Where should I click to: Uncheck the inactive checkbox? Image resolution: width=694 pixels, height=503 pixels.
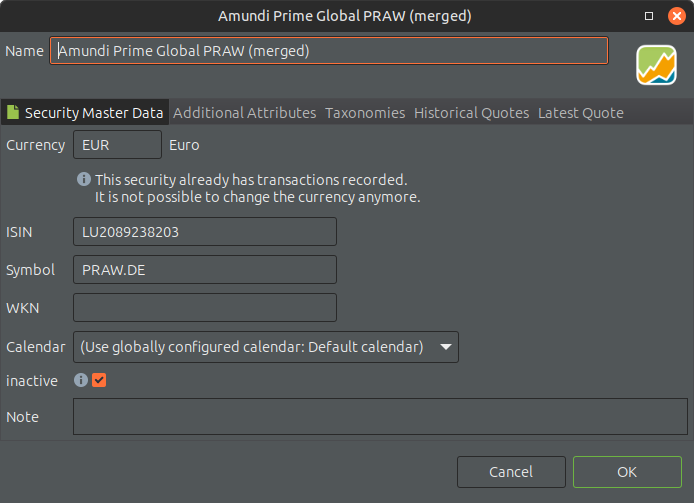(x=99, y=381)
